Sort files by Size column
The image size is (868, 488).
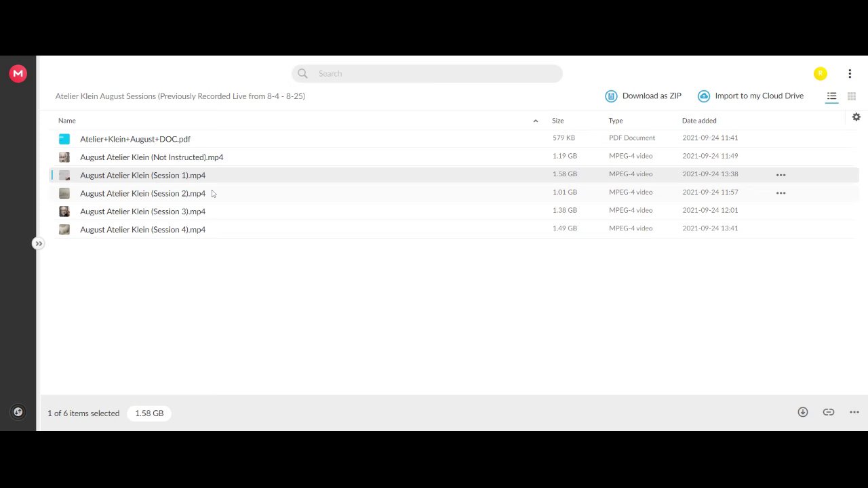(x=558, y=121)
